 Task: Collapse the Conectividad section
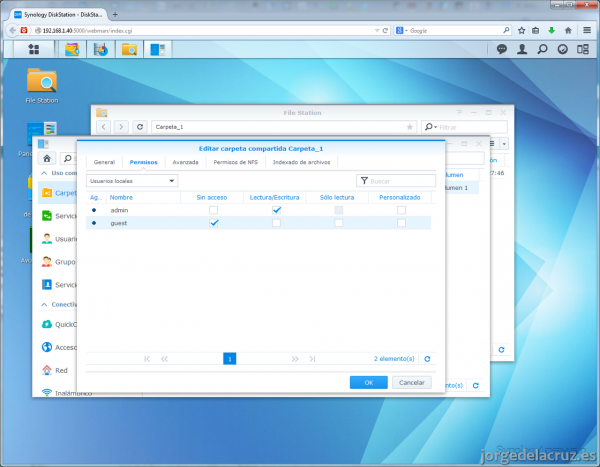point(44,305)
